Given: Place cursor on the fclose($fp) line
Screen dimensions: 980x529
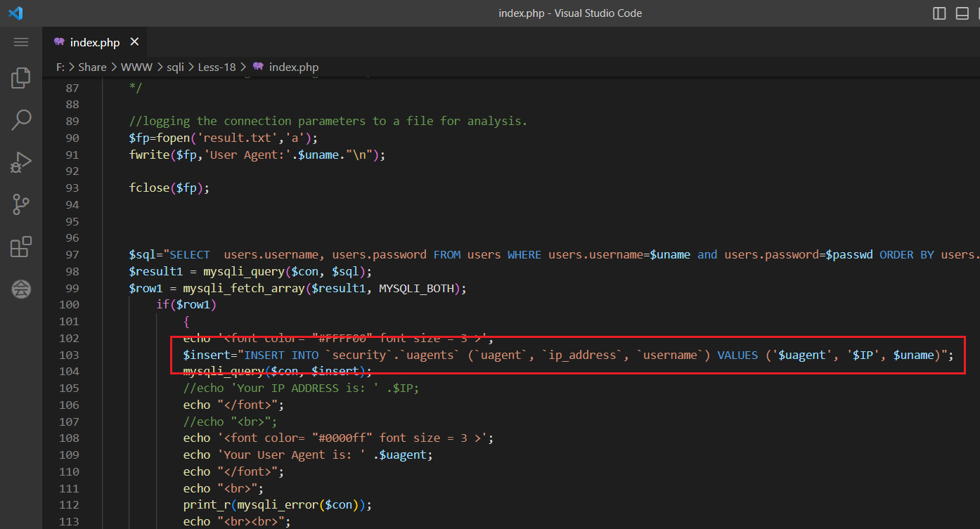Looking at the screenshot, I should [169, 188].
